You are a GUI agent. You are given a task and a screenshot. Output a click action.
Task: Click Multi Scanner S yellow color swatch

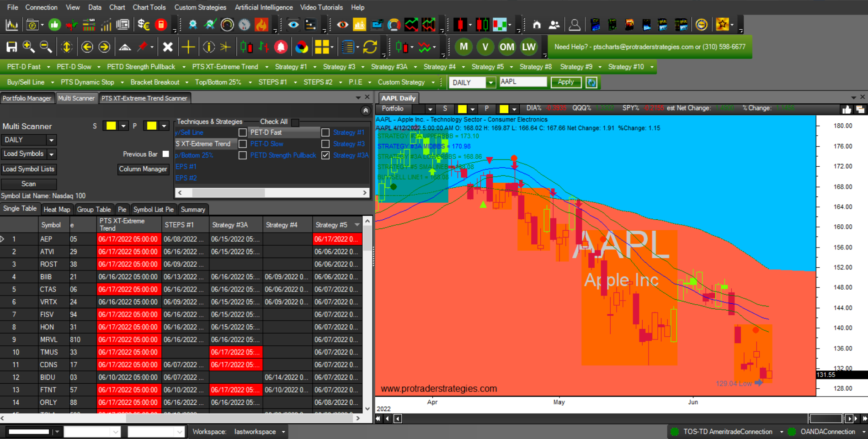pos(111,126)
